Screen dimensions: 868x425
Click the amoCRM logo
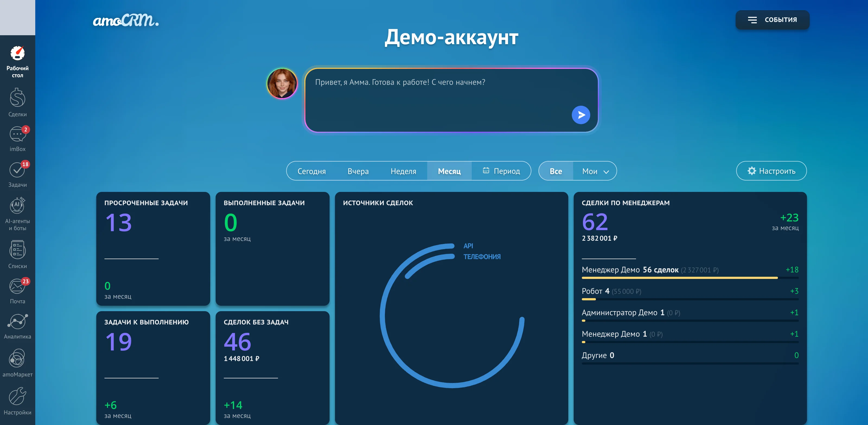pyautogui.click(x=126, y=21)
